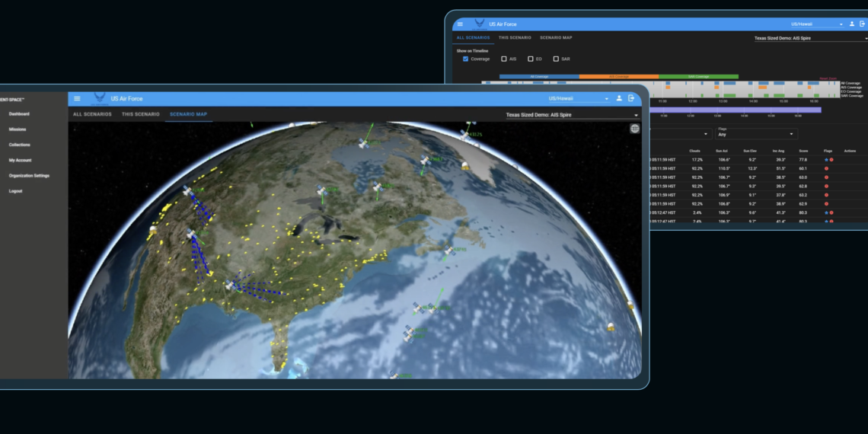The height and width of the screenshot is (434, 868).
Task: Click Logout in the sidebar
Action: [x=15, y=191]
